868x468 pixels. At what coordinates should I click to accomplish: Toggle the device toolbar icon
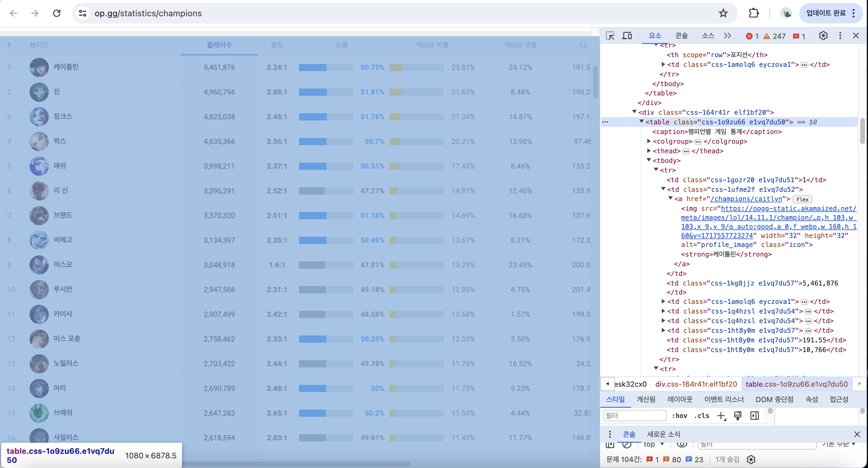coord(627,36)
